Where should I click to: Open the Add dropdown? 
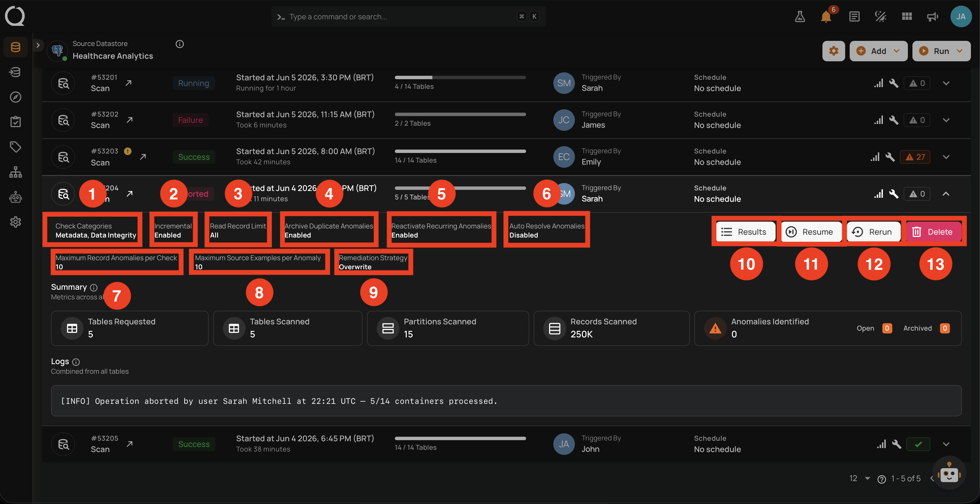878,51
